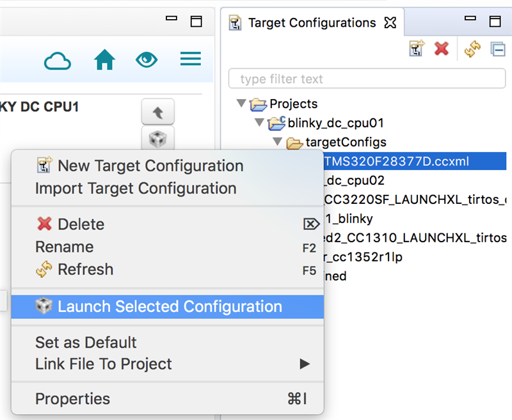Click the up arrow button
Image resolution: width=512 pixels, height=420 pixels.
(x=157, y=113)
